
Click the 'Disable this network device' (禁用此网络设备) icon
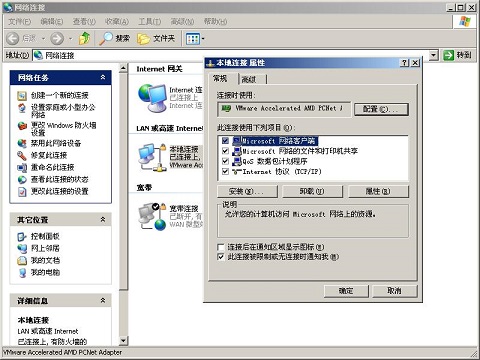22,144
